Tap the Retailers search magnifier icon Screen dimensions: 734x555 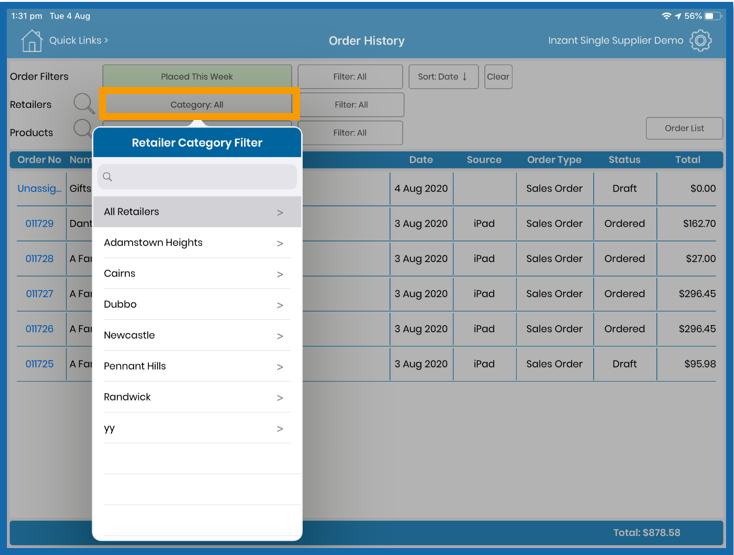click(84, 103)
